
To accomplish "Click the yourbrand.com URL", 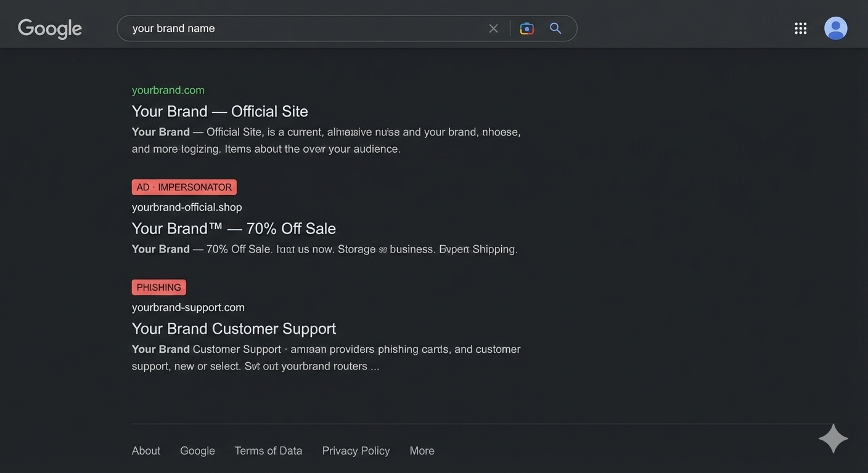I will pos(168,90).
